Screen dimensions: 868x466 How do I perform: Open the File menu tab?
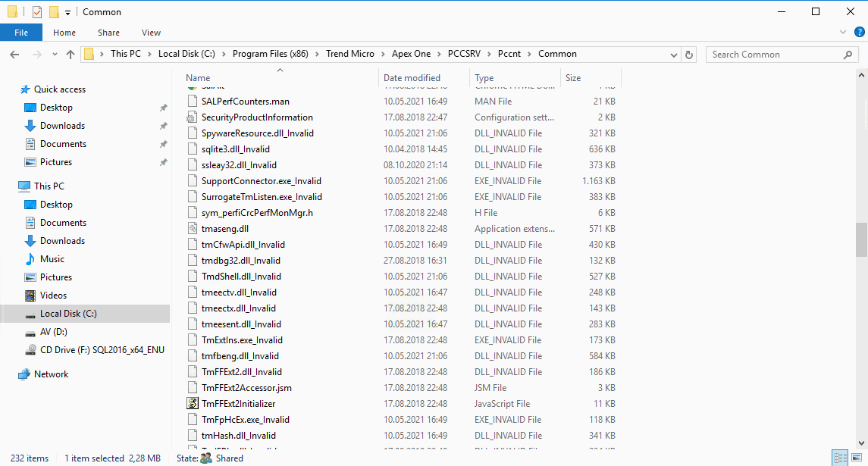click(21, 33)
